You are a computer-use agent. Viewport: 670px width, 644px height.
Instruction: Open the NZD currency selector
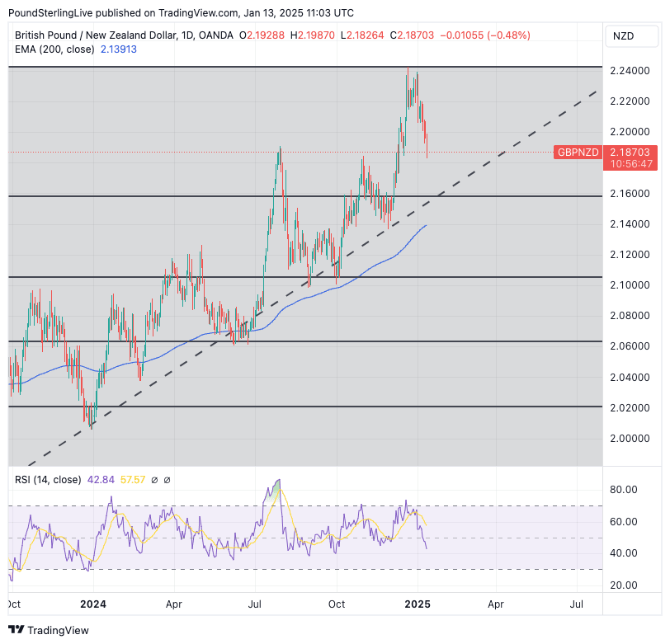(623, 35)
